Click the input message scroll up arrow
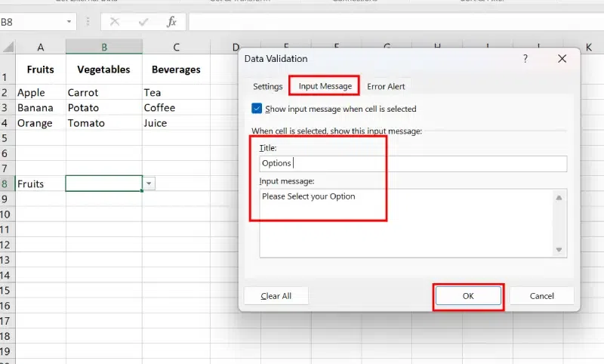Screen dimensions: 604x364 559,198
